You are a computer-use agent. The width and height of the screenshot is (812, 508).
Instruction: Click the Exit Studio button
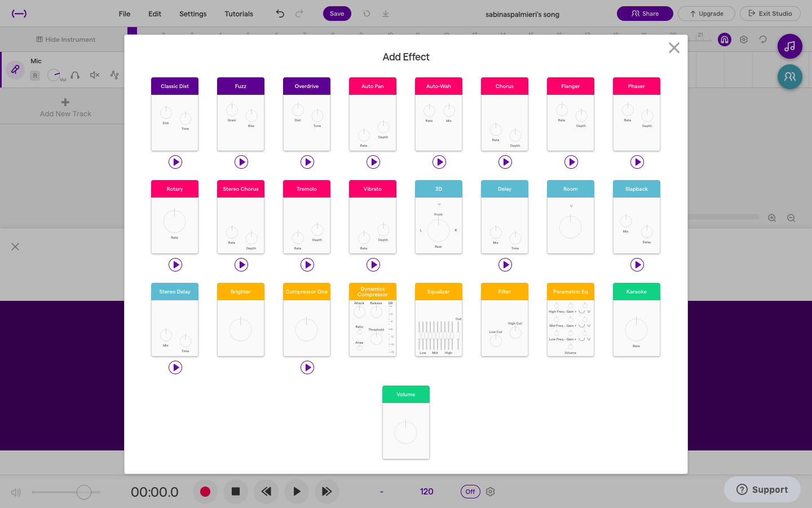[770, 14]
